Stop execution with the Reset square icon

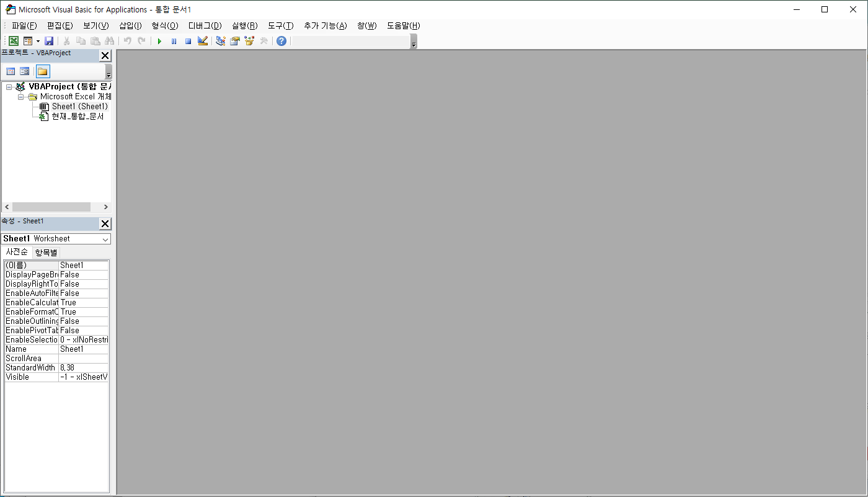[188, 41]
